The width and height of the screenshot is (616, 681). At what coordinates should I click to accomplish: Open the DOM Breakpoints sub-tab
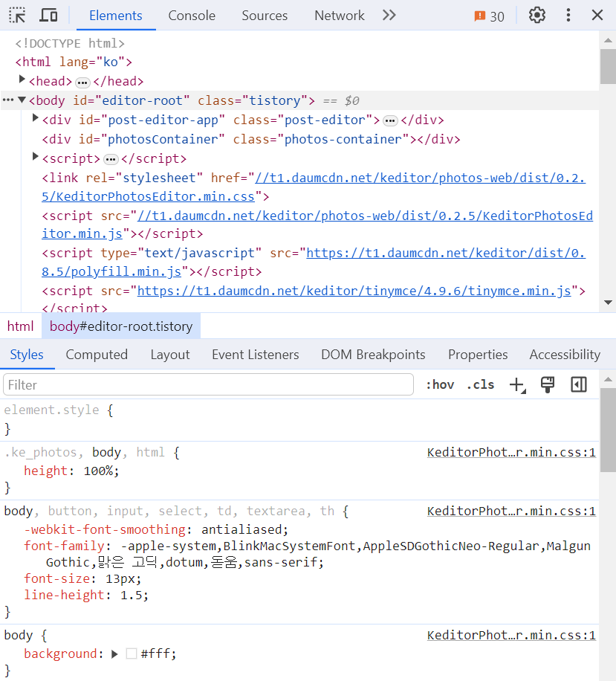click(x=373, y=355)
